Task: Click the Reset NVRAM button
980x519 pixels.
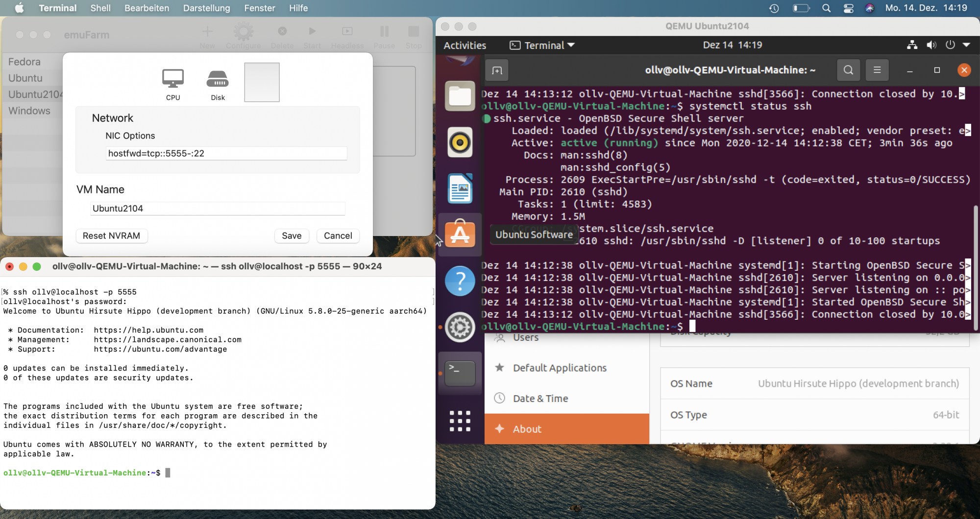Action: [x=111, y=236]
